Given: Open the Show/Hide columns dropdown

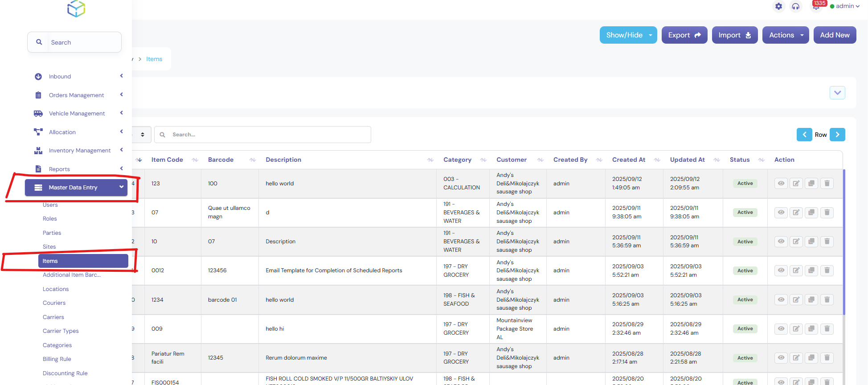Looking at the screenshot, I should pyautogui.click(x=628, y=35).
